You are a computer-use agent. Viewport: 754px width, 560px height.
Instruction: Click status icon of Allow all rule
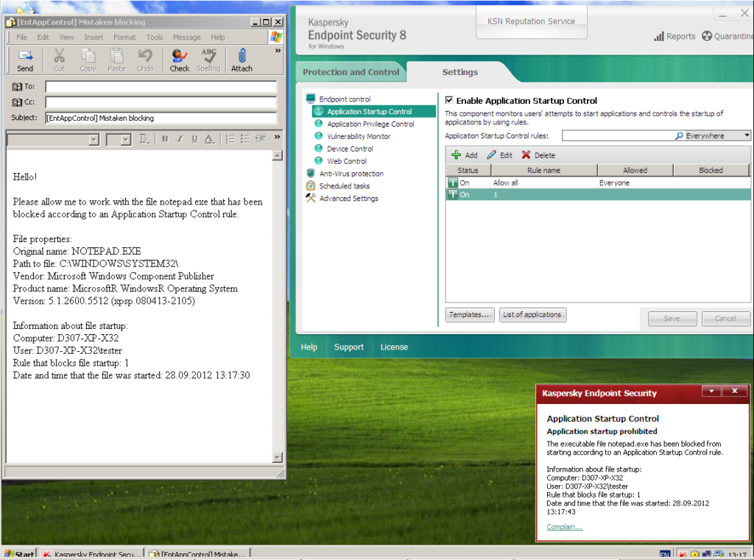(x=453, y=182)
